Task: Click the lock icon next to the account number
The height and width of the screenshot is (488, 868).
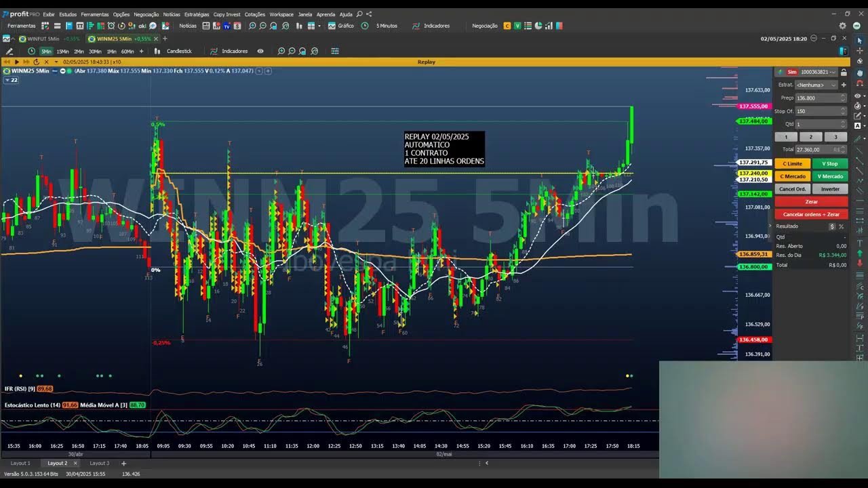Action: point(844,72)
